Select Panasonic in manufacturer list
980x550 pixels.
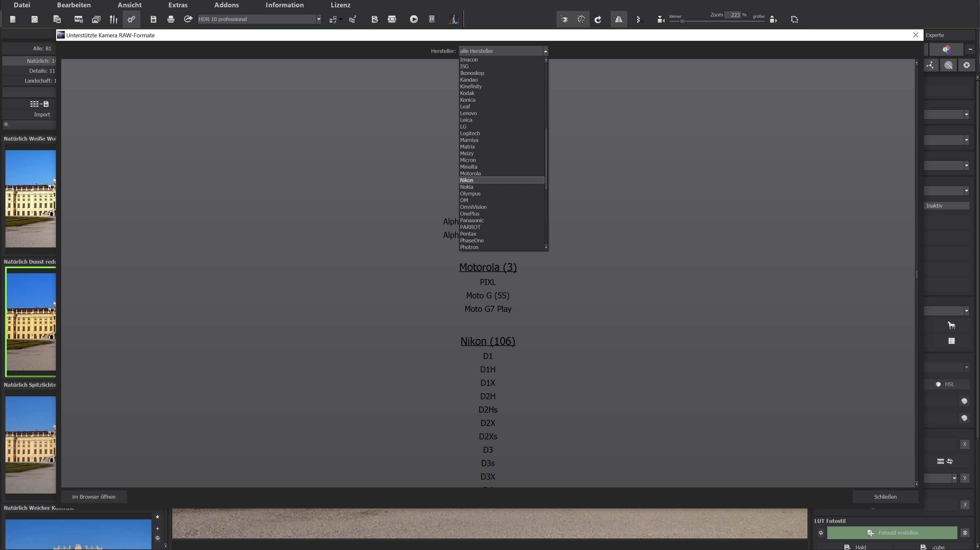(x=501, y=220)
